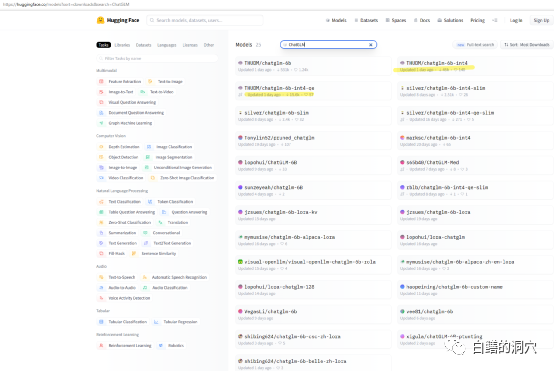Select the Image-to-Text task icon
The image size is (554, 371).
tap(101, 92)
